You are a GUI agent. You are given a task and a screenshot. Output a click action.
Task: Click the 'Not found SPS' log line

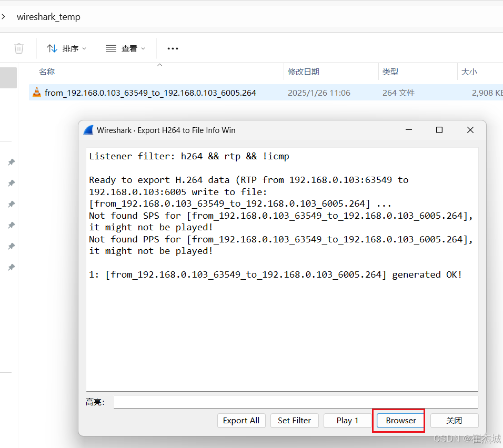click(280, 221)
